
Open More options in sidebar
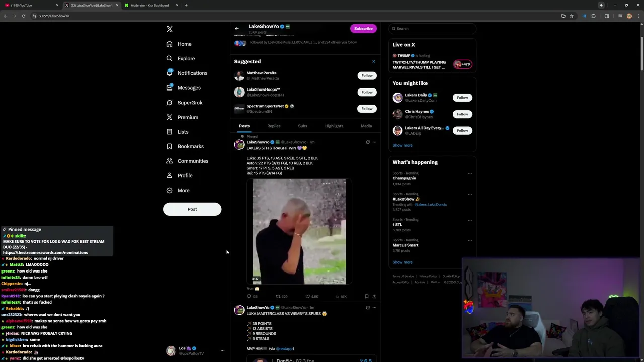pos(178,190)
